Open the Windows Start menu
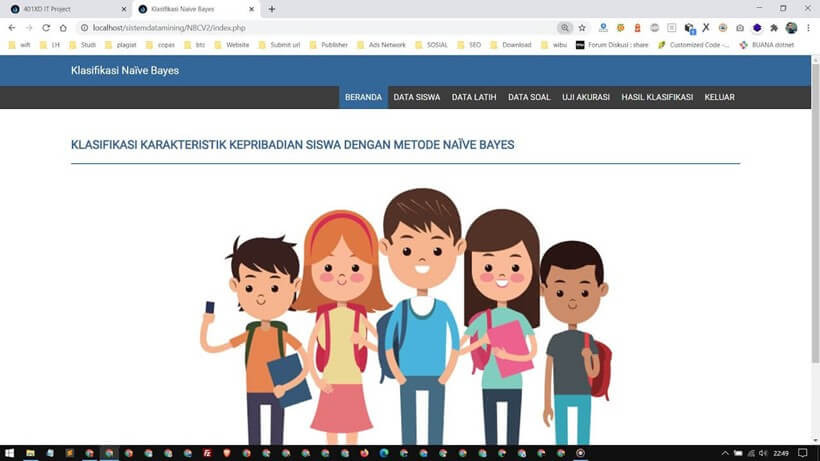 (x=9, y=453)
